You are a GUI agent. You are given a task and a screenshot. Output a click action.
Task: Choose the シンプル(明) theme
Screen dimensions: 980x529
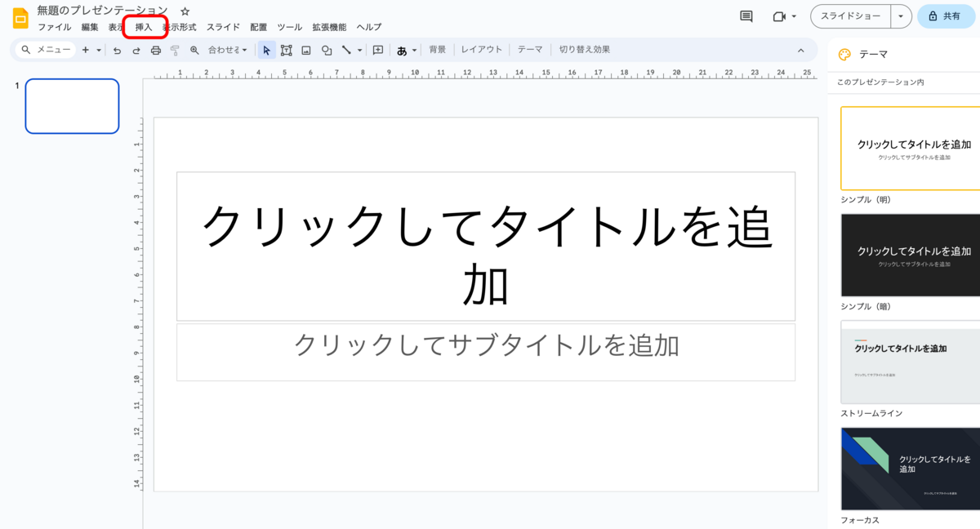(911, 148)
